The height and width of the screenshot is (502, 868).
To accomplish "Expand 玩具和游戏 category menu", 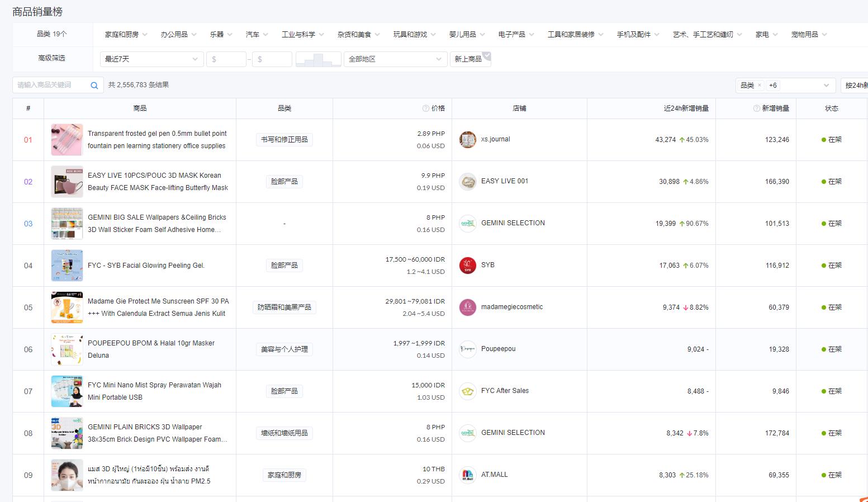I will [x=415, y=35].
